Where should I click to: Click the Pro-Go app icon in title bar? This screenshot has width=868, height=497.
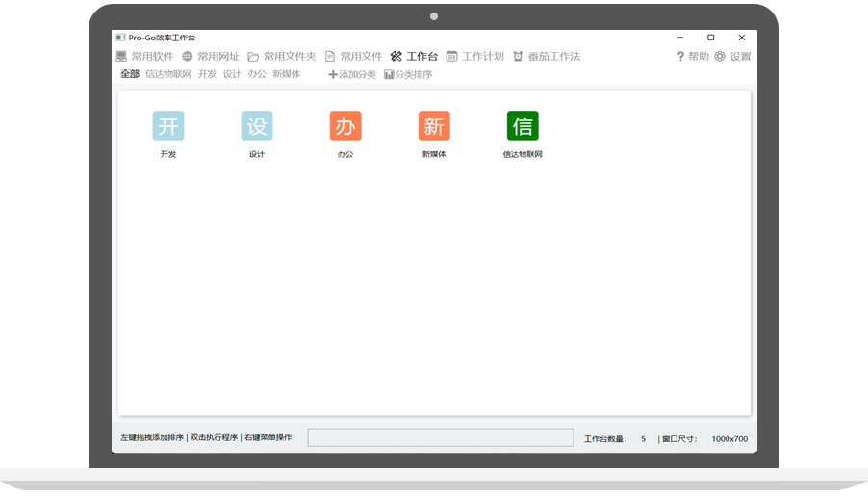[x=120, y=38]
